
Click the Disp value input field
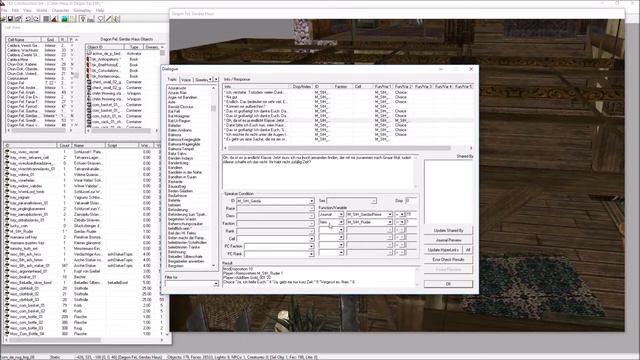(411, 201)
